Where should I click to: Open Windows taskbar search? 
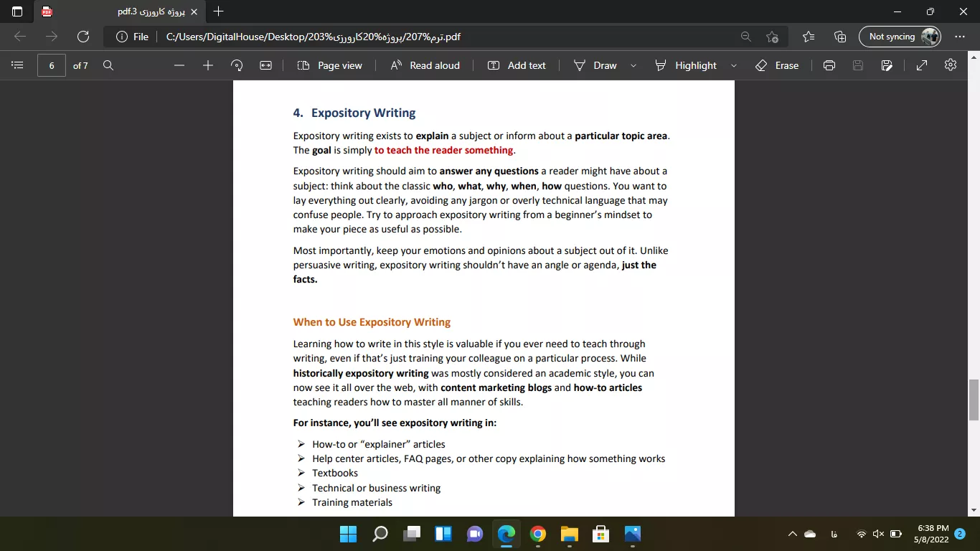[x=380, y=534]
